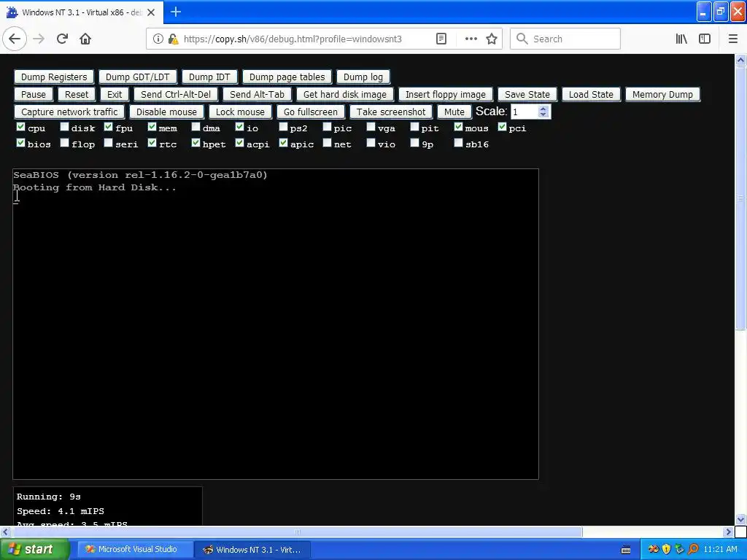
Task: Open the on-screen keyboard tray icon
Action: pyautogui.click(x=626, y=550)
